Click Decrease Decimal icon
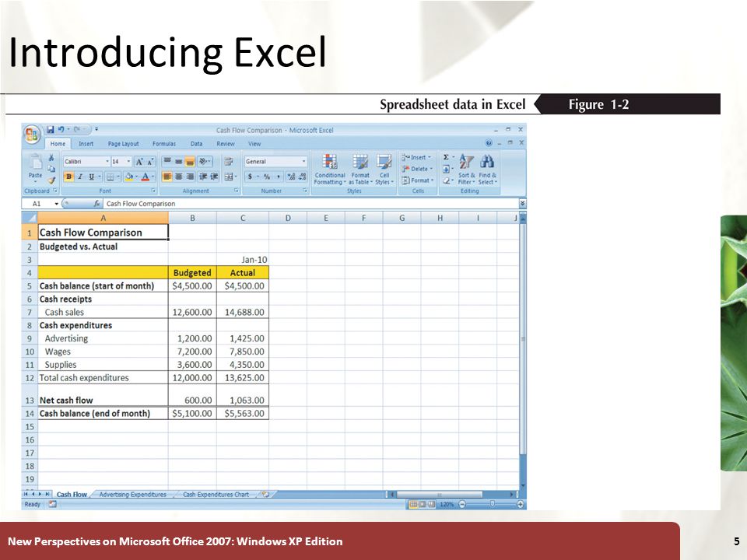The height and width of the screenshot is (560, 747). 303,177
